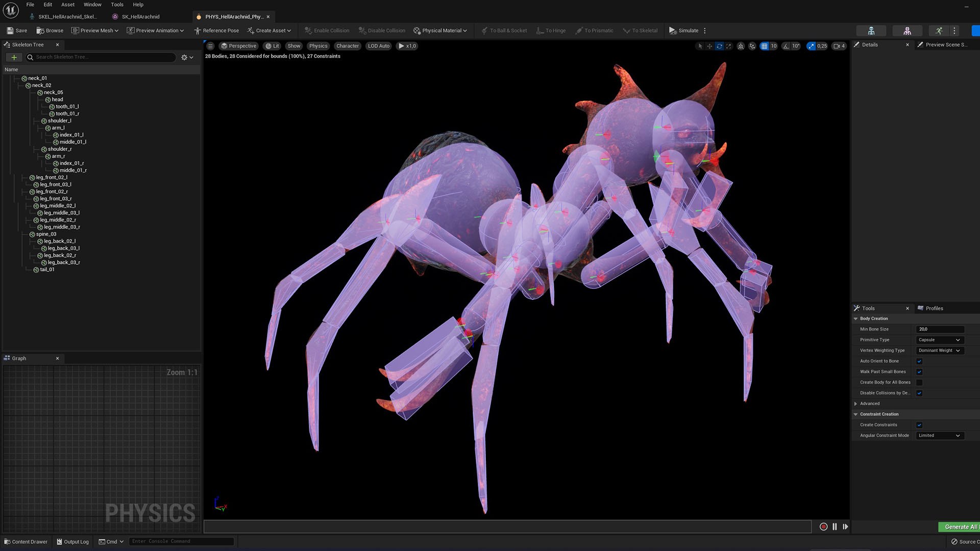980x551 pixels.
Task: Step forward one frame in timeline
Action: [x=845, y=527]
